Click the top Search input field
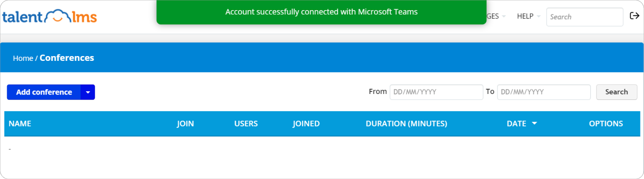 [584, 17]
